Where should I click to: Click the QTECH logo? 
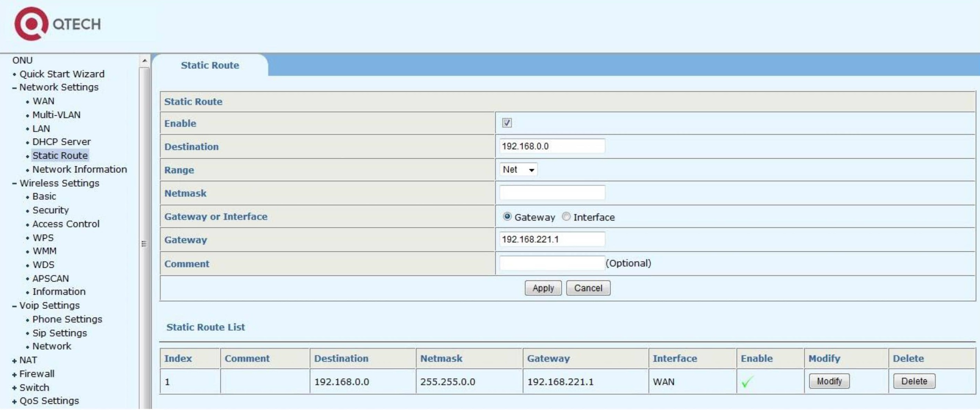(57, 24)
